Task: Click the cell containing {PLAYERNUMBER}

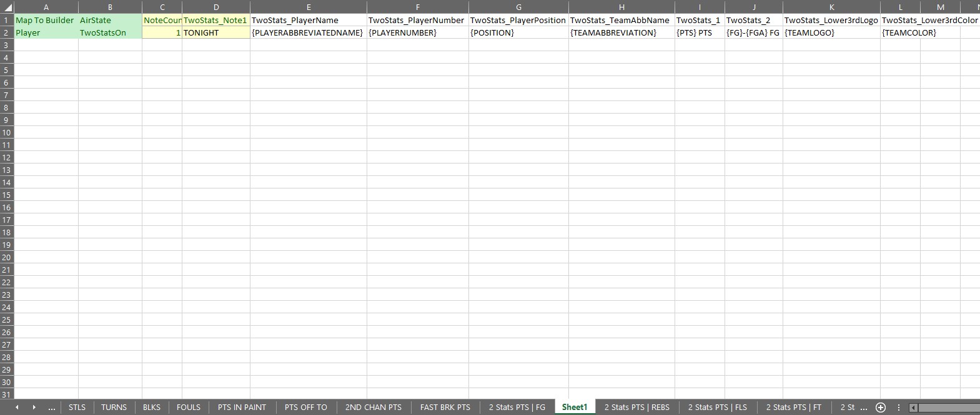Action: point(417,32)
